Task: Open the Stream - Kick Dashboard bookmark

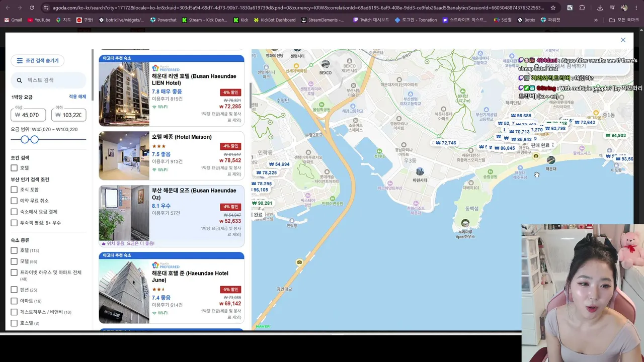Action: click(205, 20)
